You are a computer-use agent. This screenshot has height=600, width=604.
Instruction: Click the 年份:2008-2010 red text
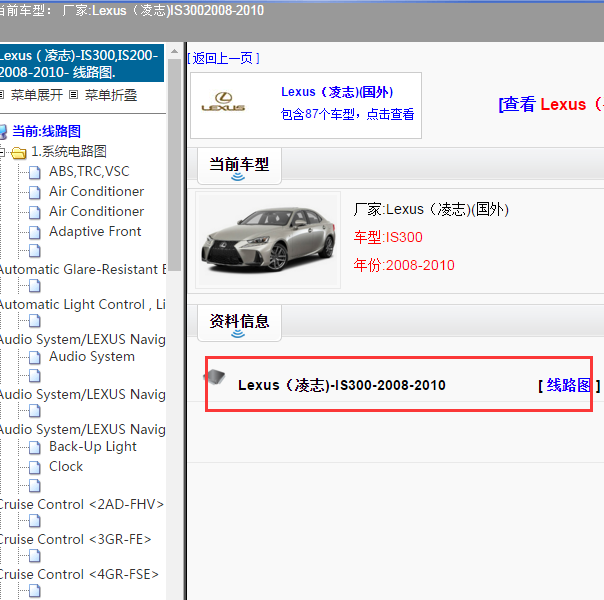(404, 265)
